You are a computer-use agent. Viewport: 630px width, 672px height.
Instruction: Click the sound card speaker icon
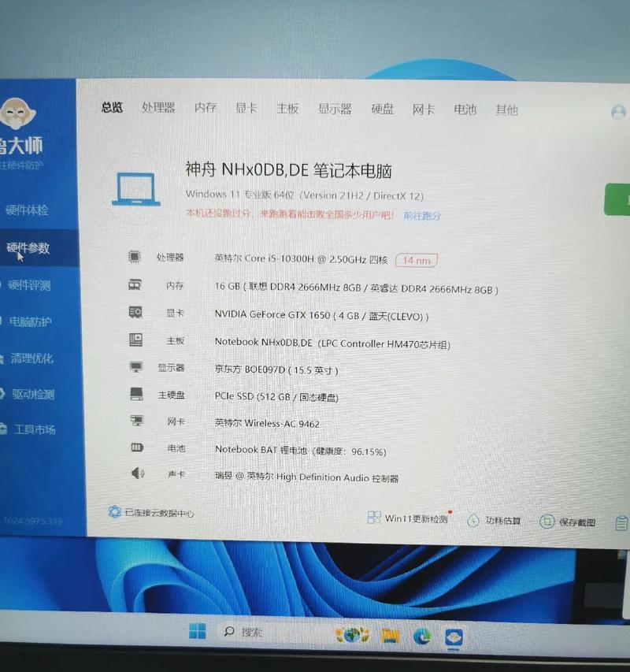[138, 473]
